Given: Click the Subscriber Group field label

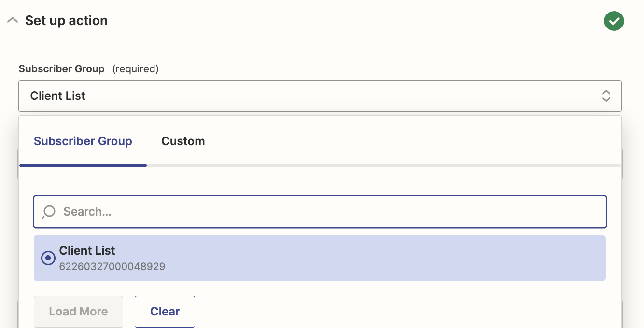Looking at the screenshot, I should pyautogui.click(x=61, y=69).
